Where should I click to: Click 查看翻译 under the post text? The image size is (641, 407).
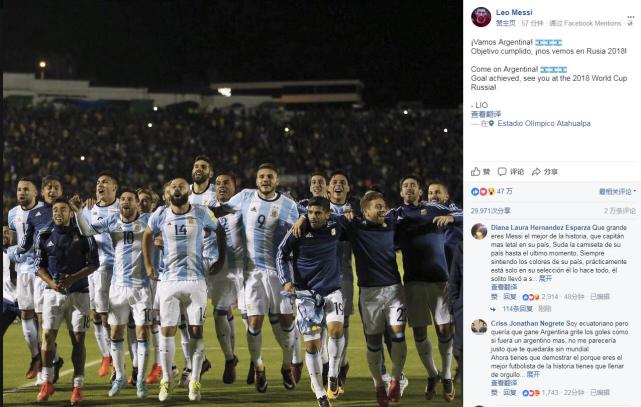(x=486, y=114)
